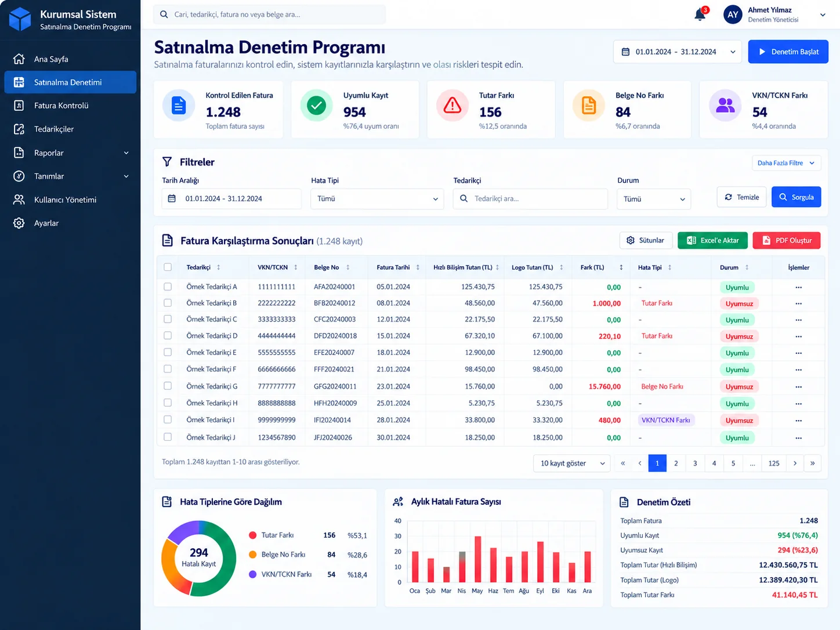The image size is (840, 630).
Task: Click the Denetim Başlat button
Action: pyautogui.click(x=788, y=52)
